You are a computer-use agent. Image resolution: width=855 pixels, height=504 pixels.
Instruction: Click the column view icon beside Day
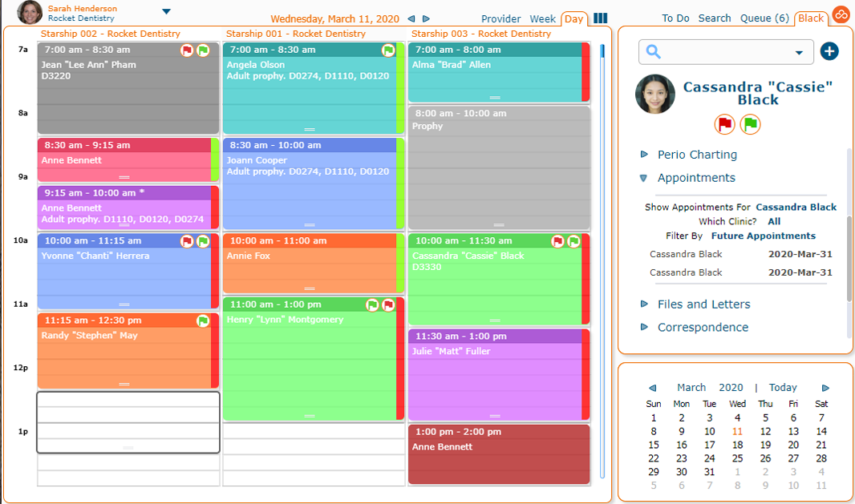click(600, 18)
